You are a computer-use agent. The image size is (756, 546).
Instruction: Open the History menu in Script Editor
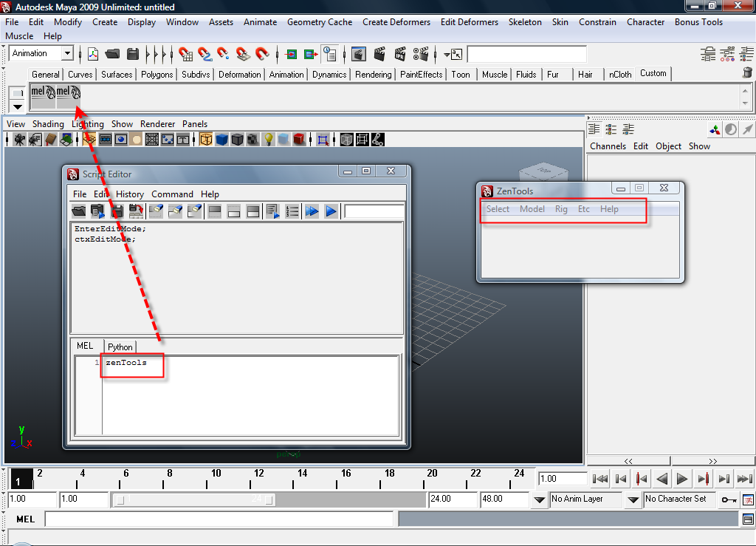click(130, 194)
